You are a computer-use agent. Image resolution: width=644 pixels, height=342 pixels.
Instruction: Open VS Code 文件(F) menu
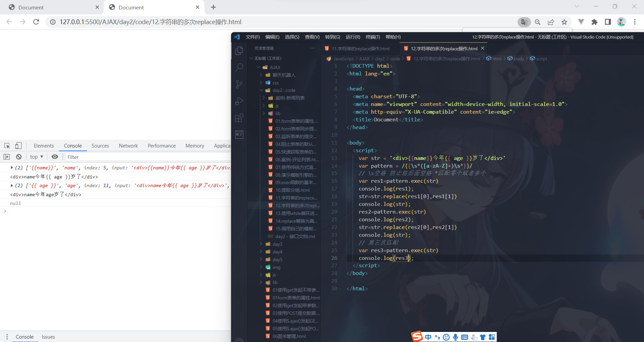click(253, 37)
